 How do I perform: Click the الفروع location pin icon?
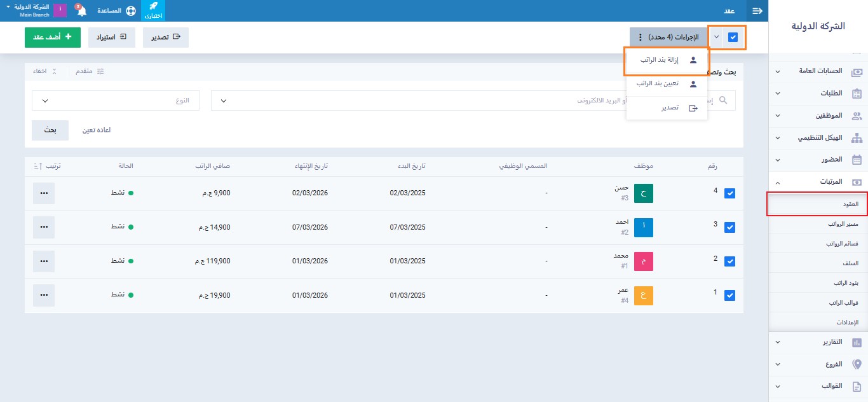click(857, 364)
